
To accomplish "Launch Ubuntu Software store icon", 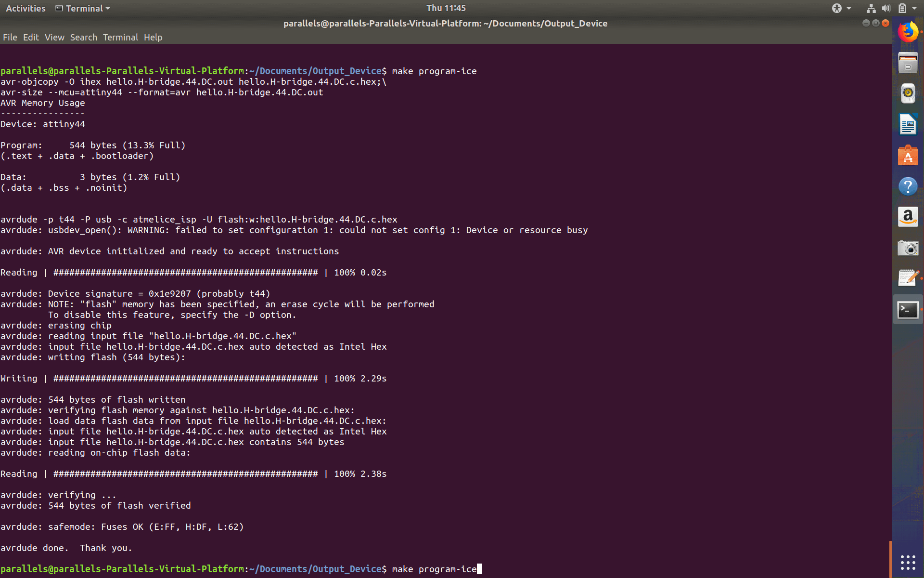I will tap(908, 156).
